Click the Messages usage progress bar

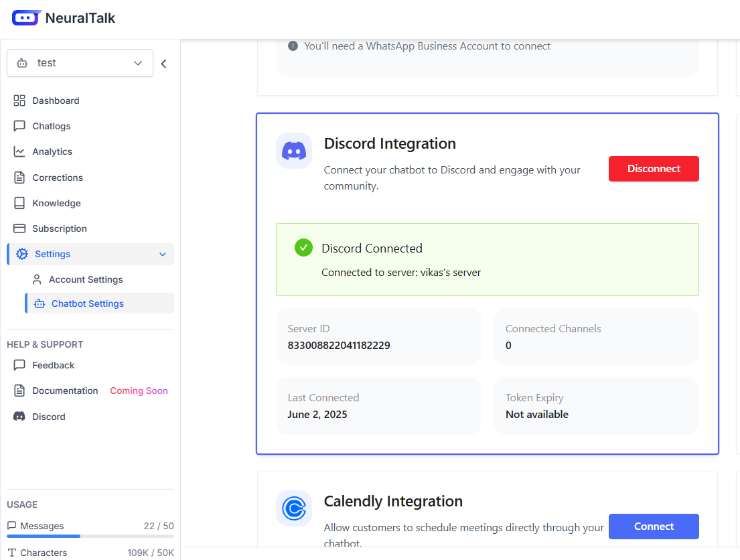[x=89, y=535]
